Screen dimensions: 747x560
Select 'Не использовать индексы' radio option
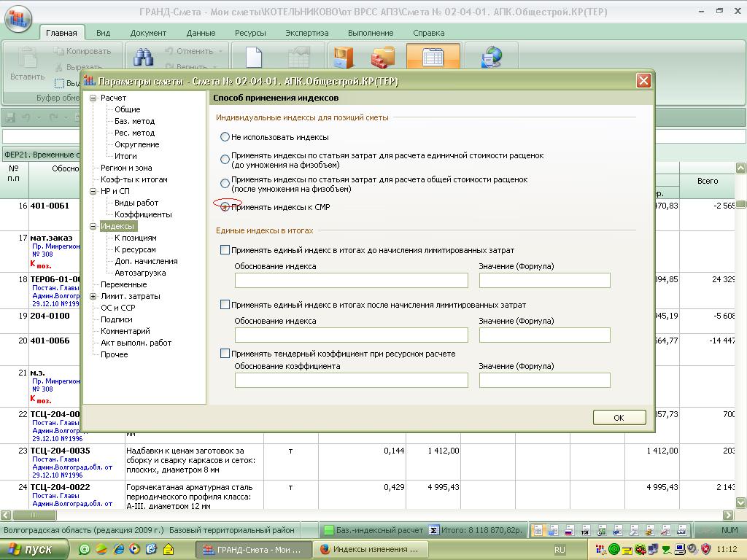(225, 137)
